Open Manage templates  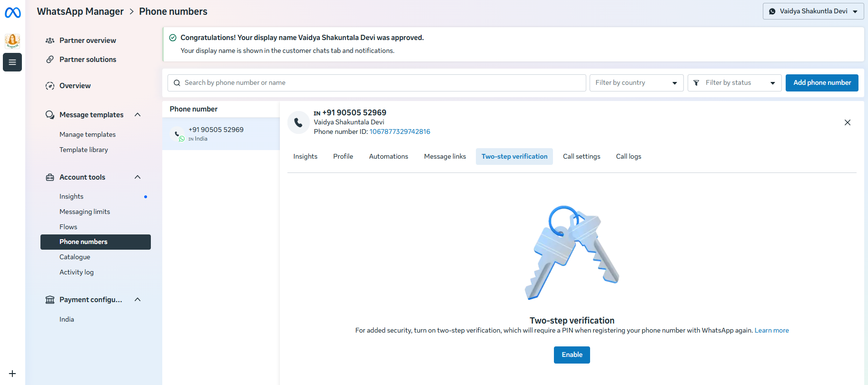pyautogui.click(x=88, y=135)
